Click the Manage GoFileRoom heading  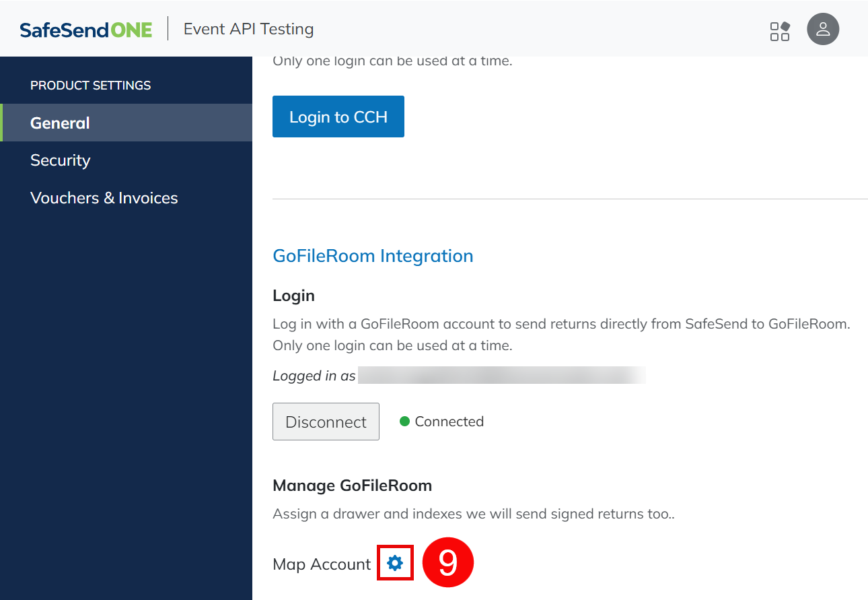pyautogui.click(x=352, y=486)
